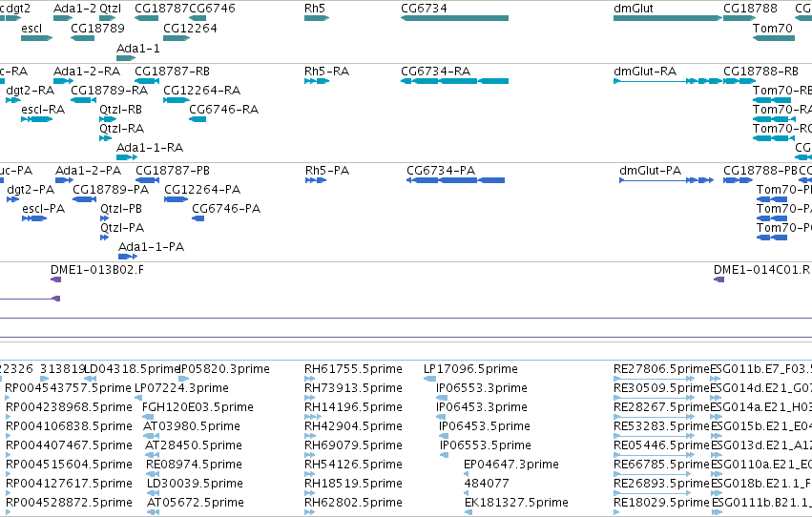Select the RP004515604.5prime EST label

pos(69,465)
